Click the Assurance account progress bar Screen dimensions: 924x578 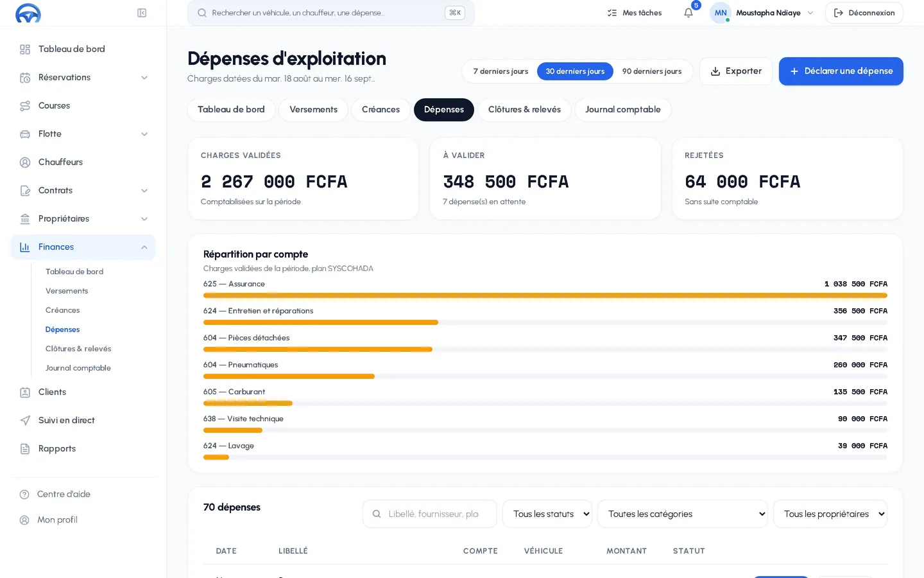[x=545, y=295]
